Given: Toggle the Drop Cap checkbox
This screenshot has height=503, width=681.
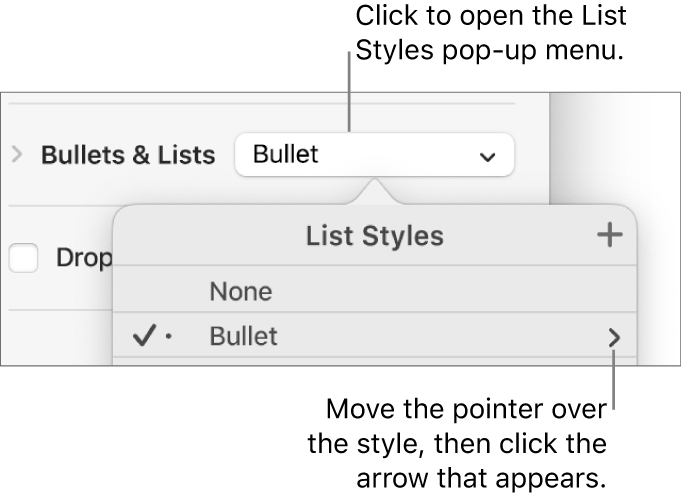Looking at the screenshot, I should [x=24, y=258].
